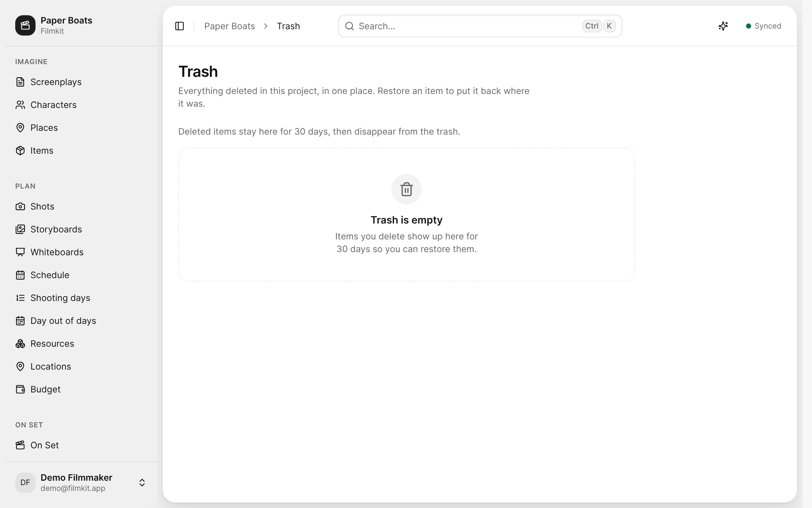Go to Characters section

(81, 105)
